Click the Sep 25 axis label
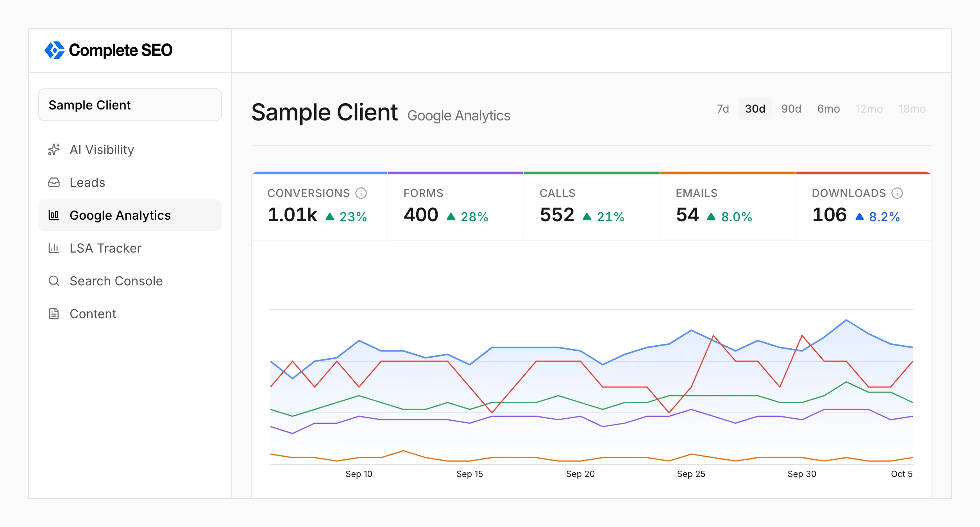The width and height of the screenshot is (980, 527). [x=691, y=474]
